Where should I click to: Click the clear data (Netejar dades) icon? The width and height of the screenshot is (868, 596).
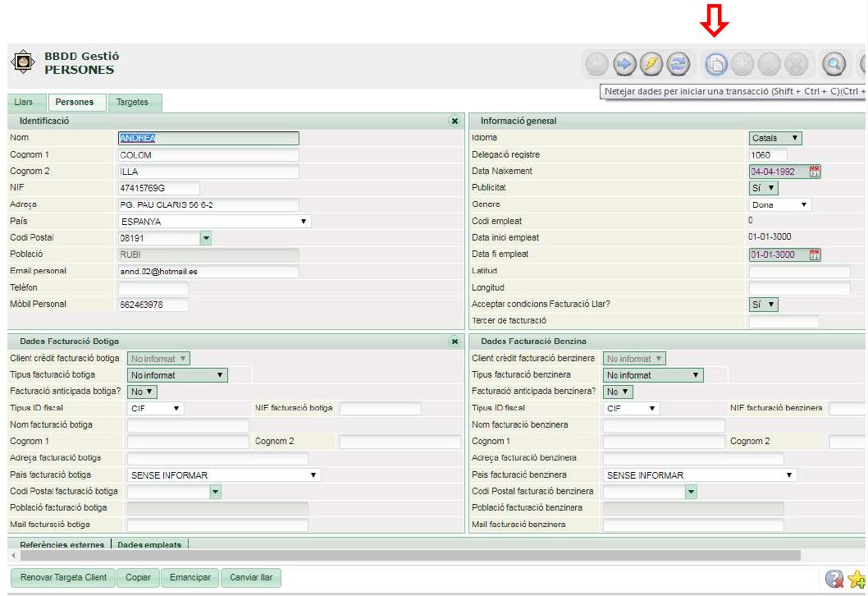(716, 63)
